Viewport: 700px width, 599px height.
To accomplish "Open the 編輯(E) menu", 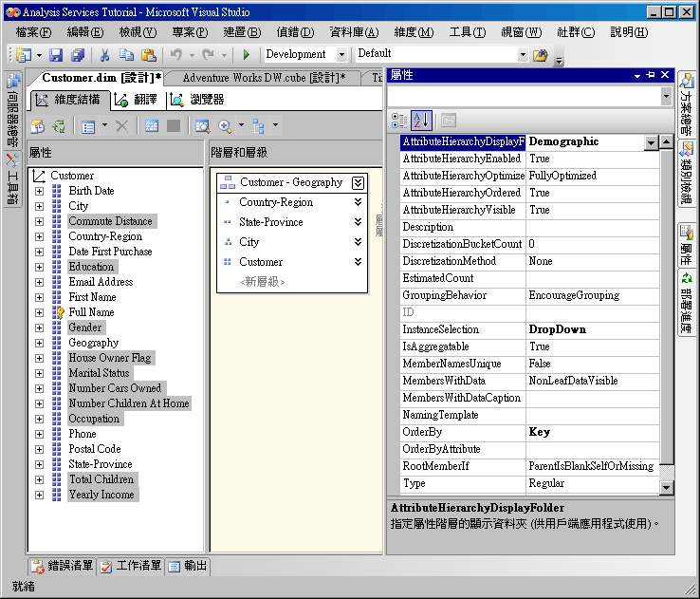I will pyautogui.click(x=84, y=32).
